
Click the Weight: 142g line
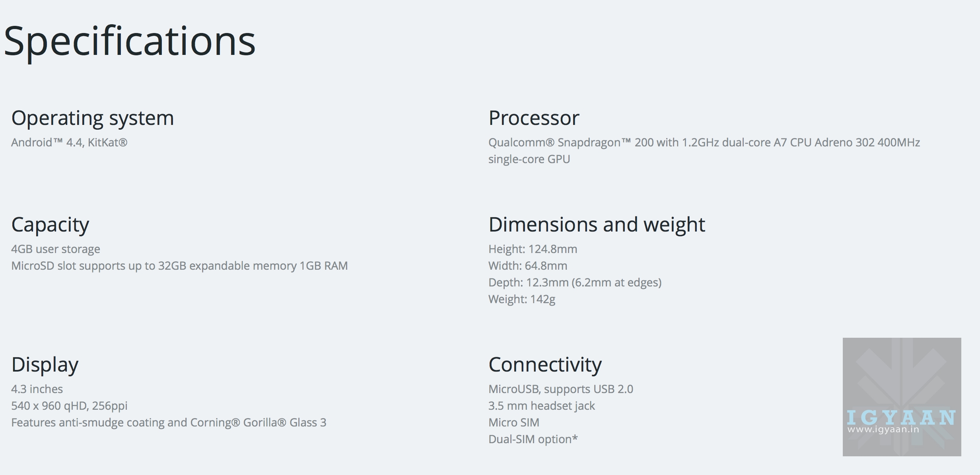click(521, 299)
